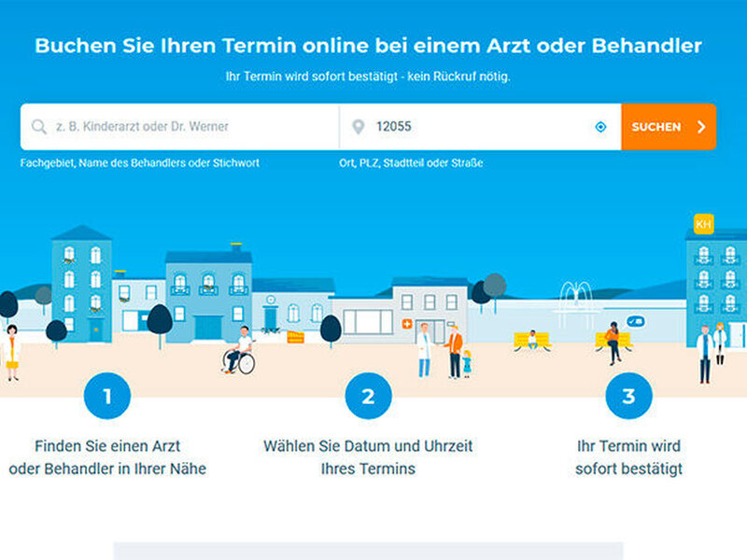Click the hint "Ort, PLZ, Stadtteil oder Straße"

pos(411,162)
